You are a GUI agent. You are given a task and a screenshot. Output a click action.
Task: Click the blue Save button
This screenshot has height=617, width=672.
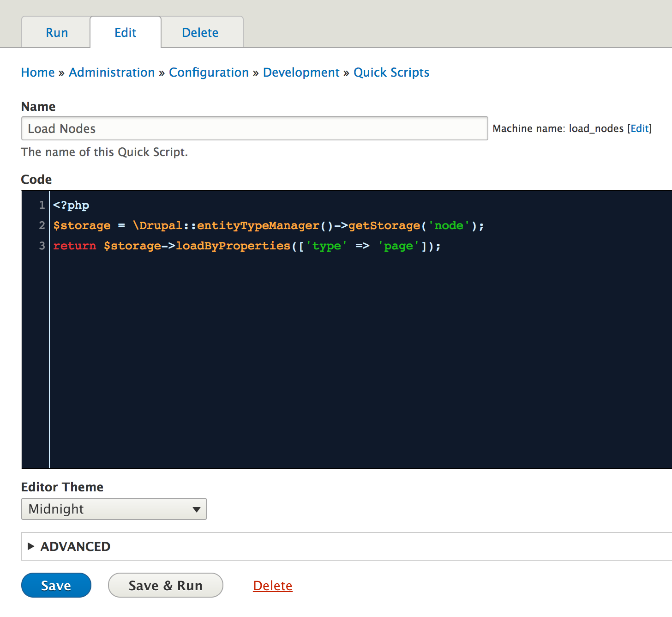(x=56, y=585)
